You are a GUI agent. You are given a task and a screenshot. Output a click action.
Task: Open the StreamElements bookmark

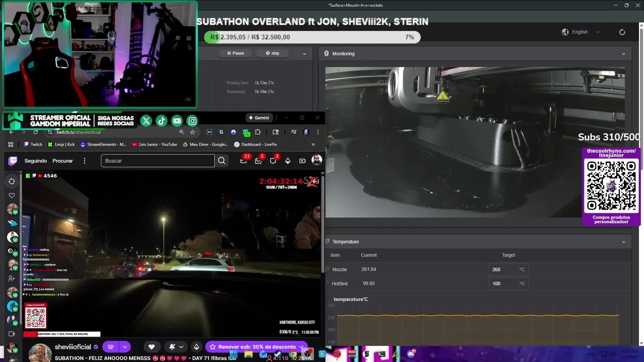point(103,144)
